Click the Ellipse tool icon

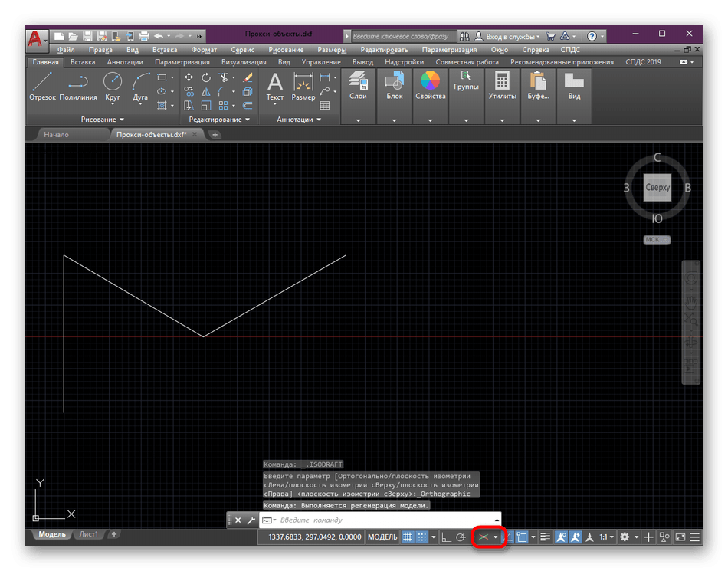click(x=162, y=91)
